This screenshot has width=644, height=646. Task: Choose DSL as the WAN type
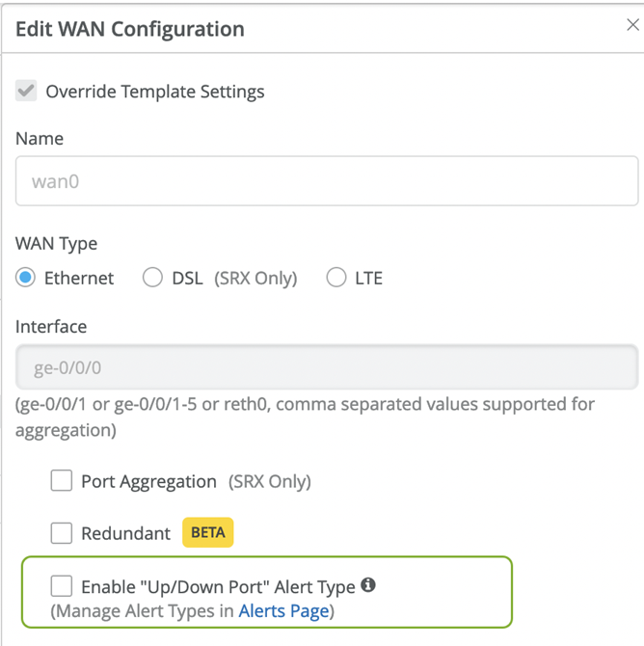[152, 278]
